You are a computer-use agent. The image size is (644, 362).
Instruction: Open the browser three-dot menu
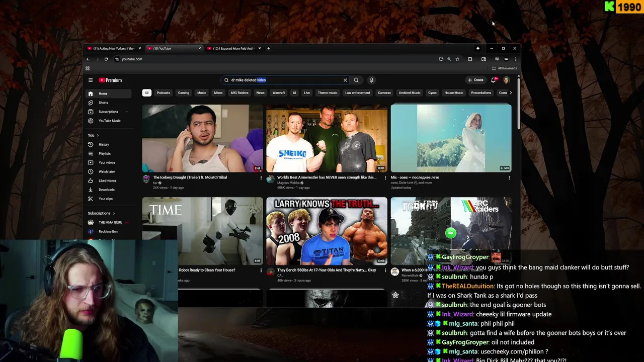pos(515,59)
